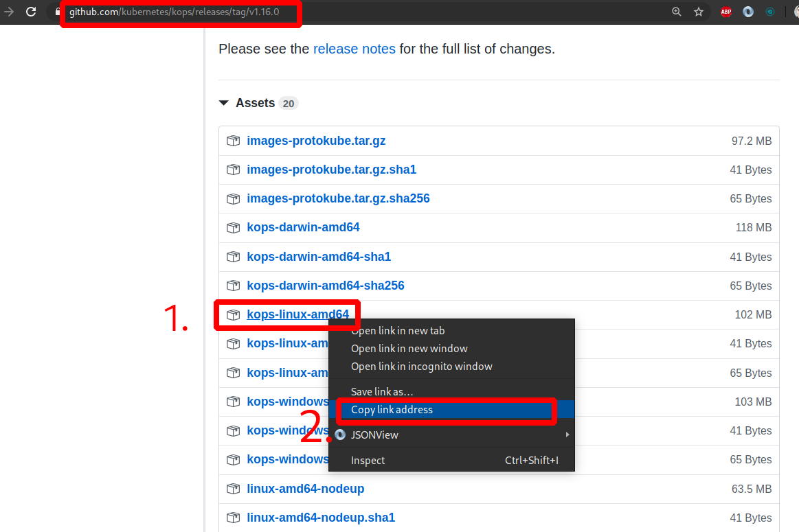
Task: Click package icon beside linux-amd64-nodeup.sha1
Action: click(234, 518)
